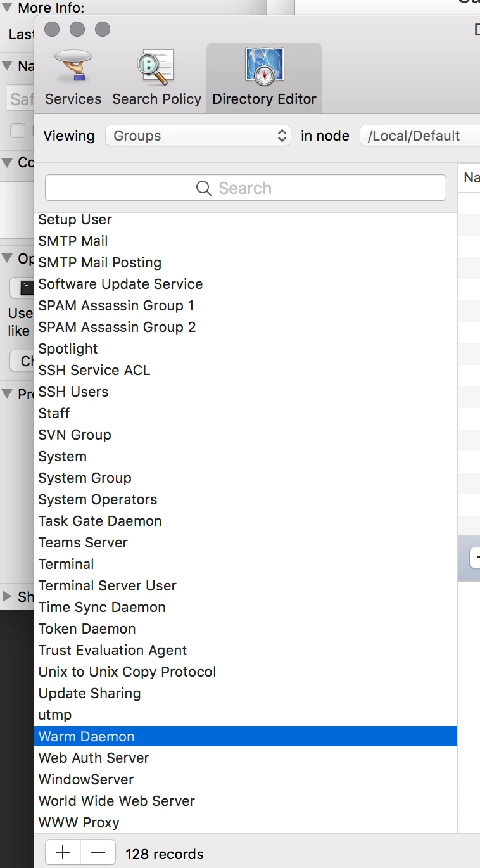Select the SVN Group entry

[x=246, y=435]
